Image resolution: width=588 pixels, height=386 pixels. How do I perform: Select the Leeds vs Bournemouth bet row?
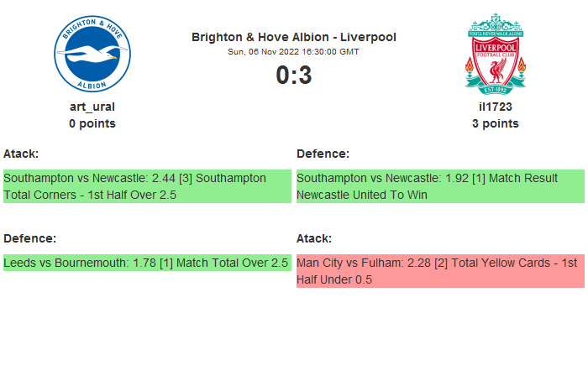[x=146, y=263]
